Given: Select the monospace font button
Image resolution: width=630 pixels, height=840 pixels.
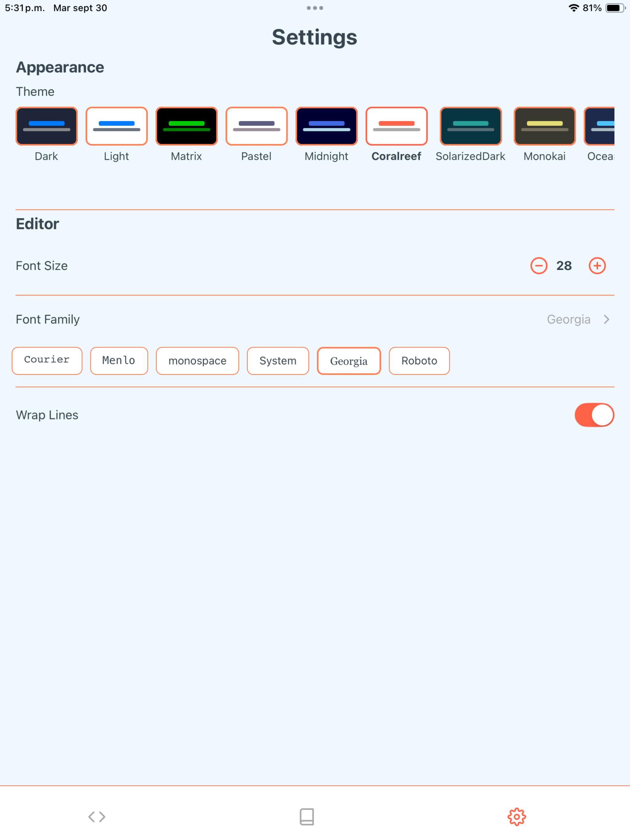Looking at the screenshot, I should click(x=197, y=360).
